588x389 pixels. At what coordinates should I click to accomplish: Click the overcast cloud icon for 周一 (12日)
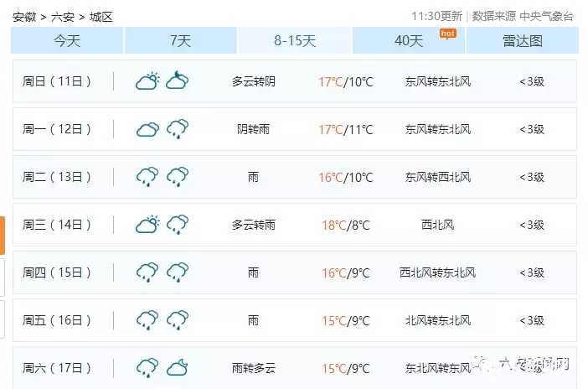click(147, 129)
